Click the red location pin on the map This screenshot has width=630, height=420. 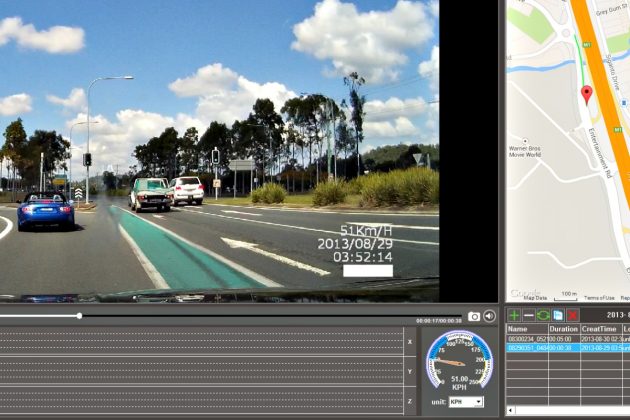pos(587,95)
